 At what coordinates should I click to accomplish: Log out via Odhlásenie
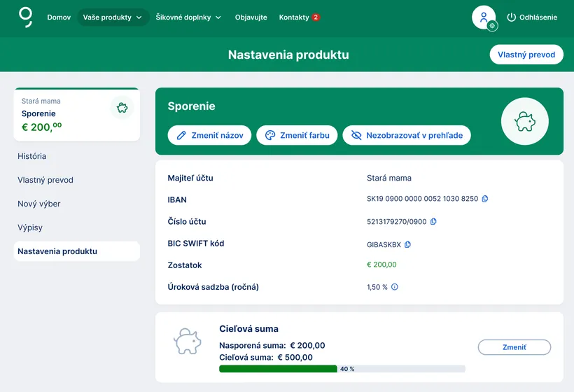[x=532, y=17]
